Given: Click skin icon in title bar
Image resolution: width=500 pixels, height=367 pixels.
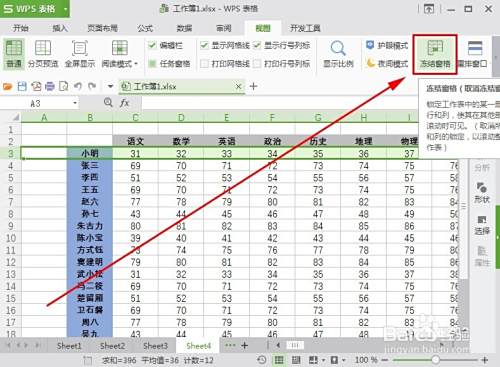Looking at the screenshot, I should coord(429,9).
